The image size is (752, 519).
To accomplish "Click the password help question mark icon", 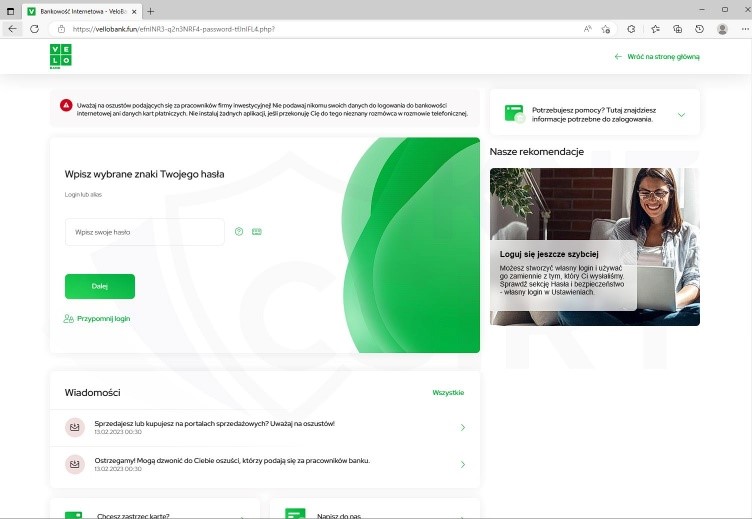I will tap(239, 232).
